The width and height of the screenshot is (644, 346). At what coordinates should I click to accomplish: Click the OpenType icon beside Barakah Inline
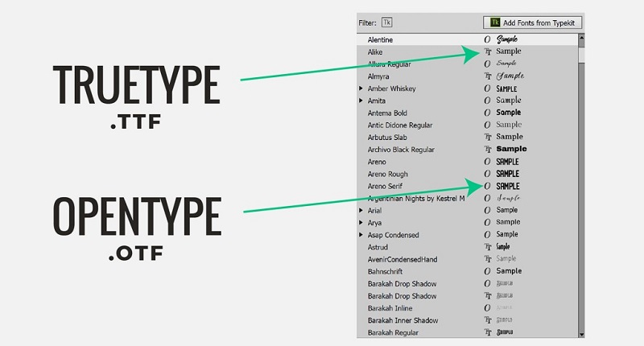[x=487, y=307]
